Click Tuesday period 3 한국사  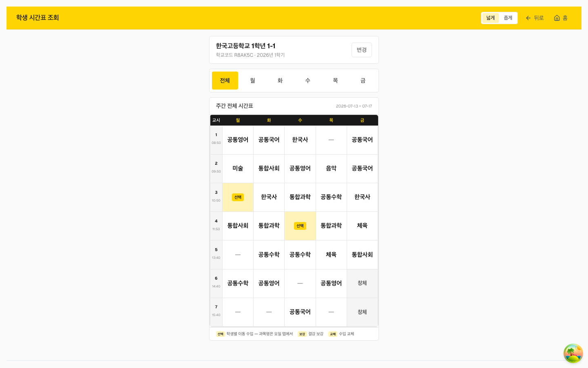[269, 197]
